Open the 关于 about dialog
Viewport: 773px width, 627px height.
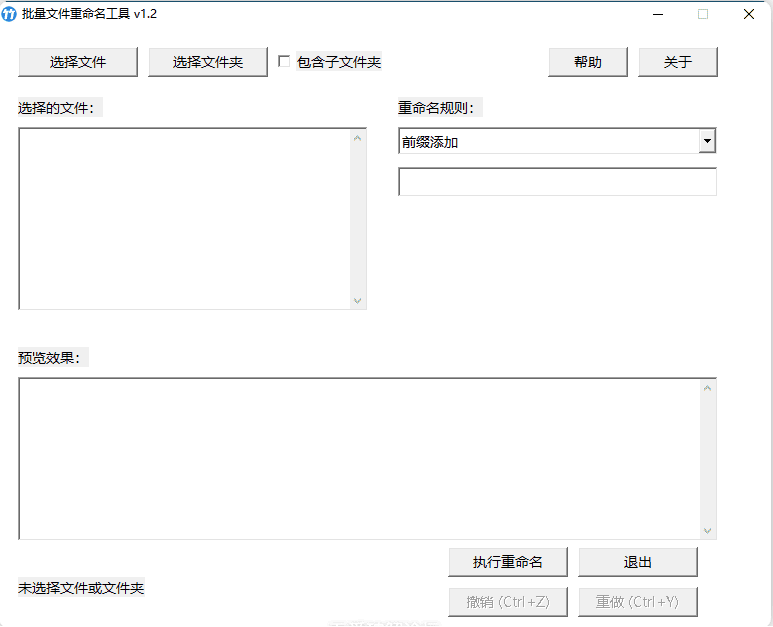click(x=678, y=62)
